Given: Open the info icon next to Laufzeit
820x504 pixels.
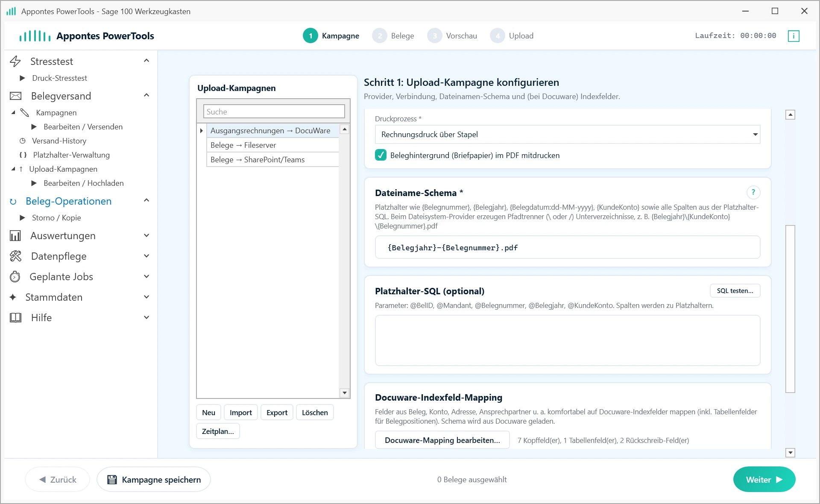Looking at the screenshot, I should click(x=794, y=36).
